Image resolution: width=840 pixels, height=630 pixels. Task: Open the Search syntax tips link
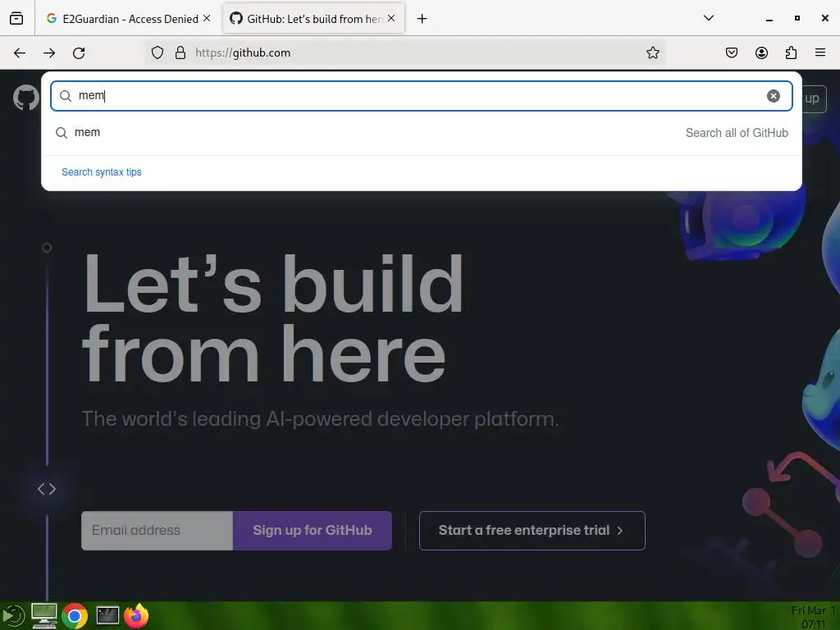(101, 172)
